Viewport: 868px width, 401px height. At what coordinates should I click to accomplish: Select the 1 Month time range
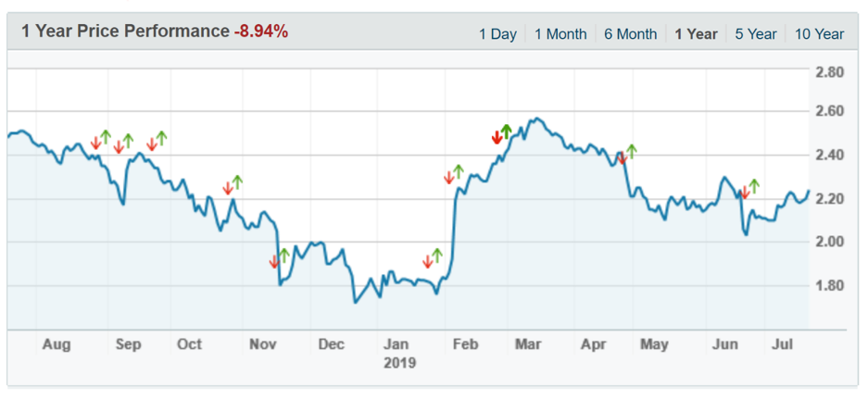point(560,34)
